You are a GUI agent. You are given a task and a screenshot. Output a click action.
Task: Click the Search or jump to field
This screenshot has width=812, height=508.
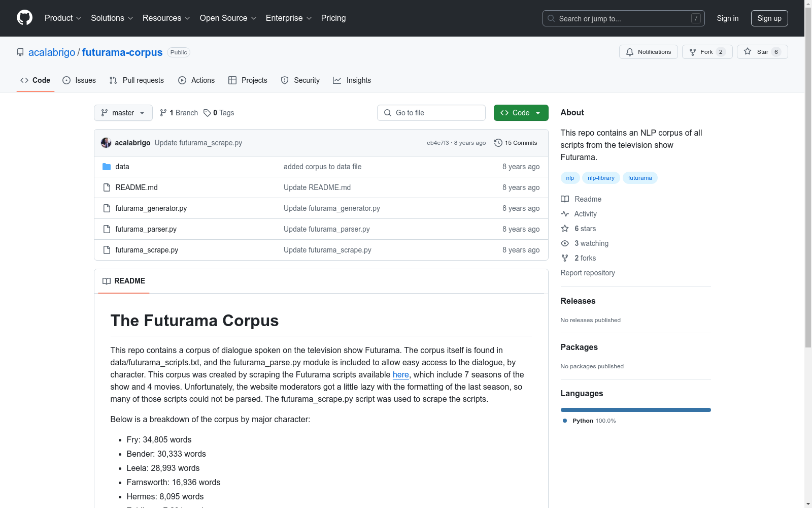tap(624, 18)
